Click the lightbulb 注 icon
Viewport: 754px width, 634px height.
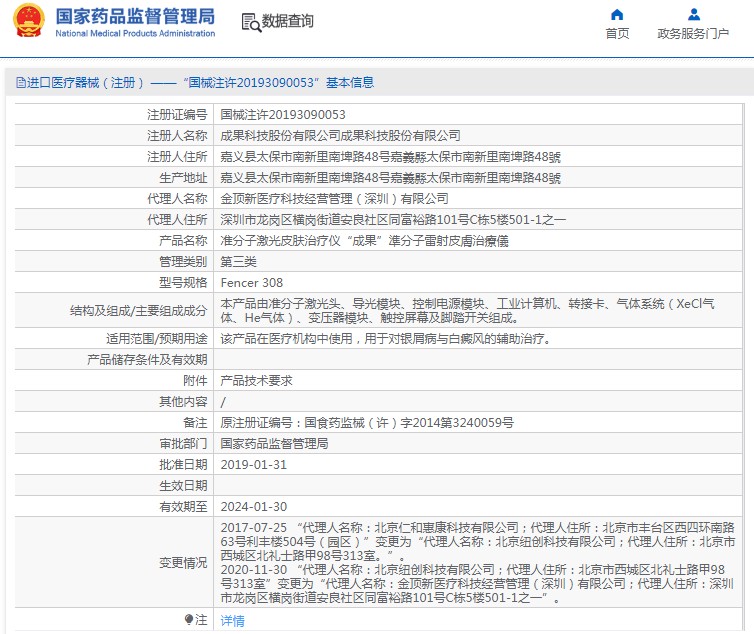tap(188, 620)
